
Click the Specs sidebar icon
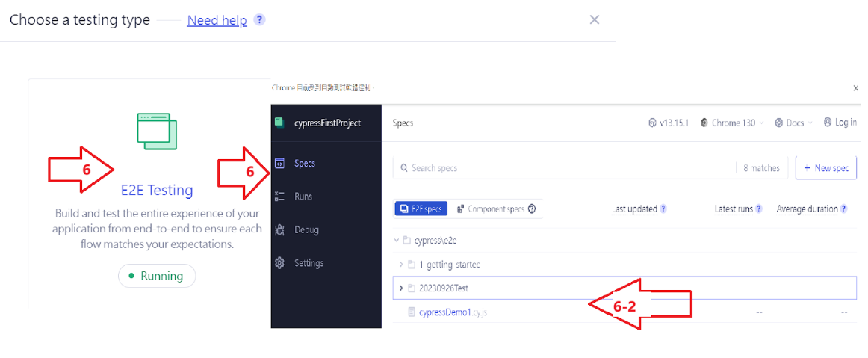point(279,164)
